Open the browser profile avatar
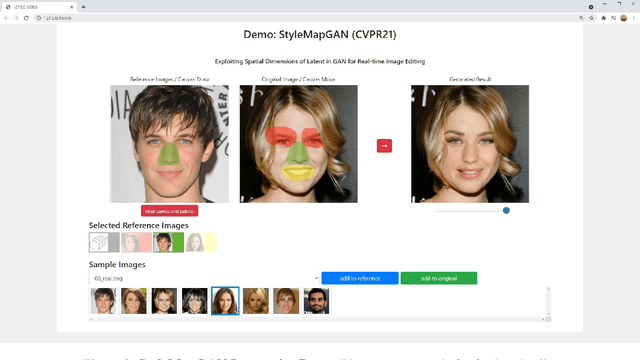 [x=624, y=18]
